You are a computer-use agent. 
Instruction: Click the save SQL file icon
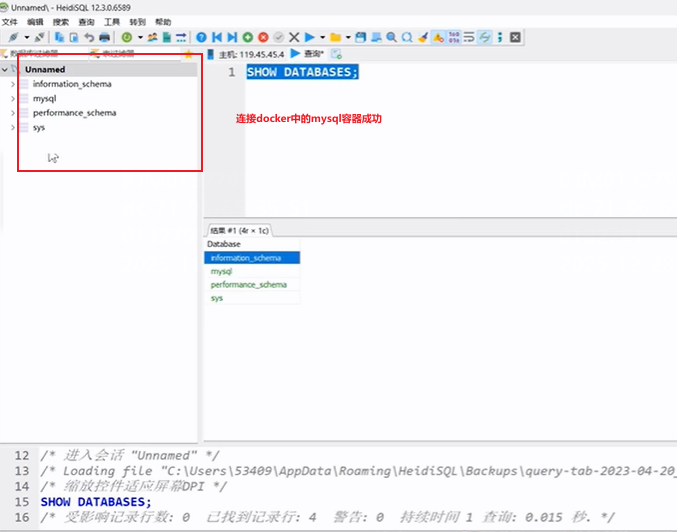(361, 38)
